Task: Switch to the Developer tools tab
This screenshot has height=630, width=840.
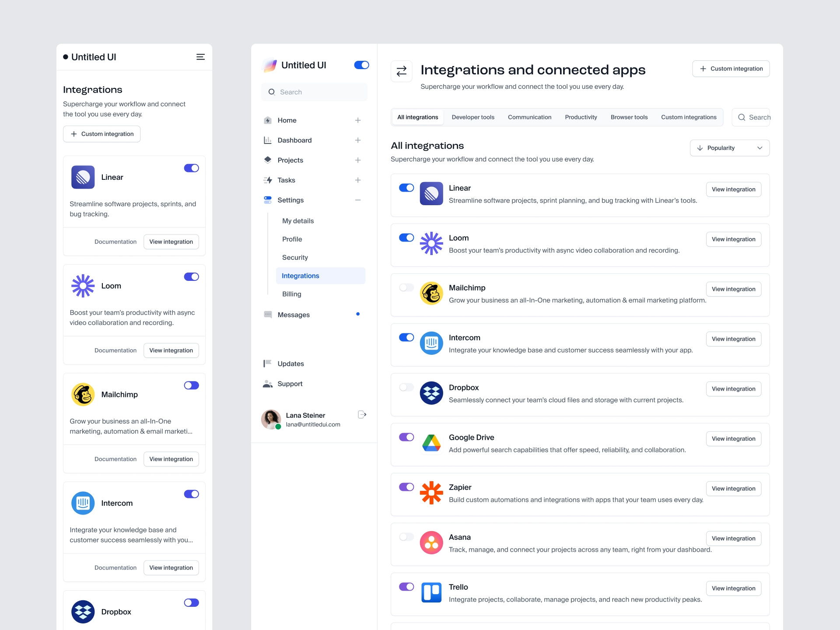Action: 473,117
